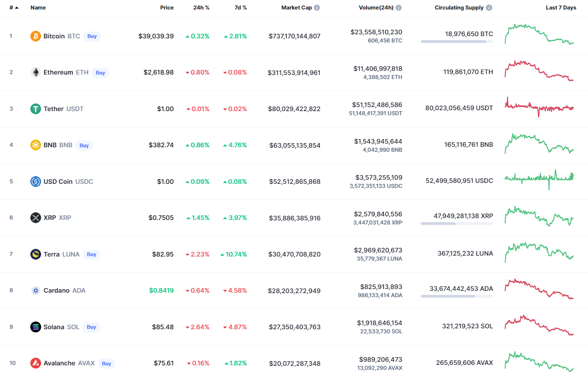Open Solana's 7-day sparkline chart

[x=539, y=326]
